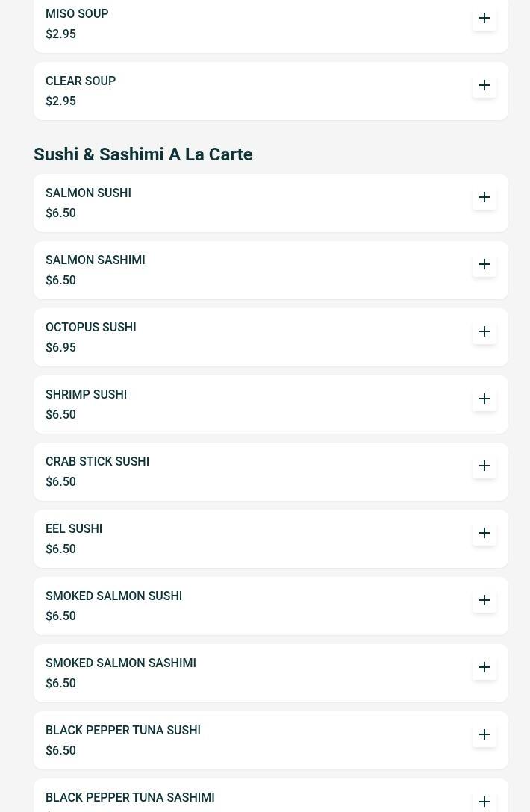
Task: Add Miso Soup with plus icon
Action: point(484,18)
